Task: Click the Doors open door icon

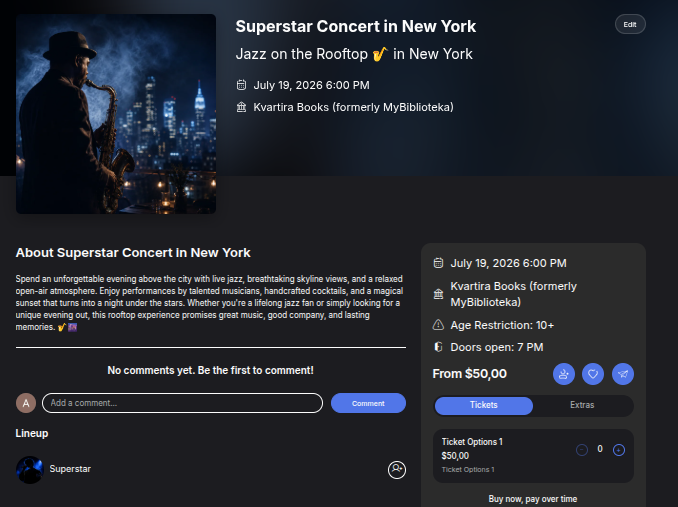Action: click(438, 347)
